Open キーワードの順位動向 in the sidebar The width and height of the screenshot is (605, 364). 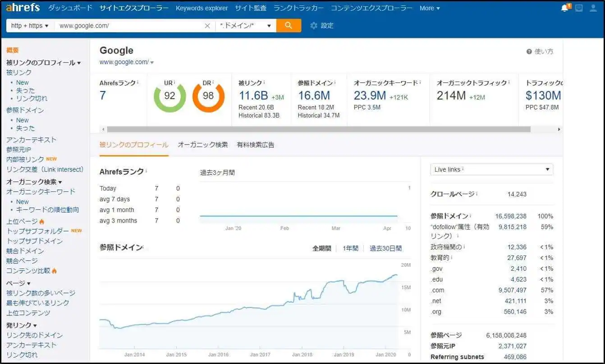click(47, 209)
